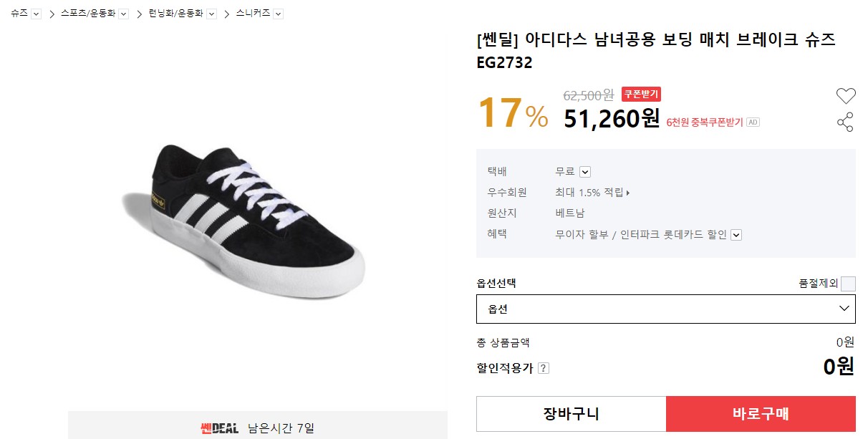Open the 스포츠/운동화 breadcrumb dropdown
The width and height of the screenshot is (868, 439).
[x=123, y=14]
